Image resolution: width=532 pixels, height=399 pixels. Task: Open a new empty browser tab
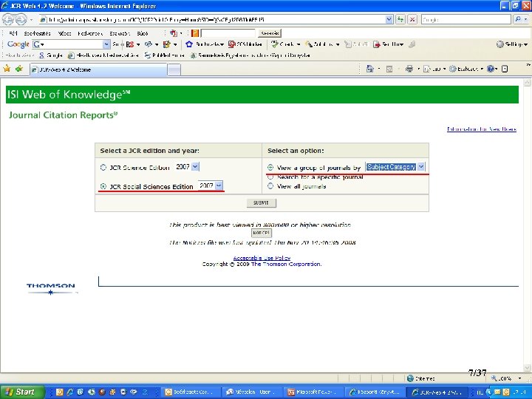[x=174, y=70]
